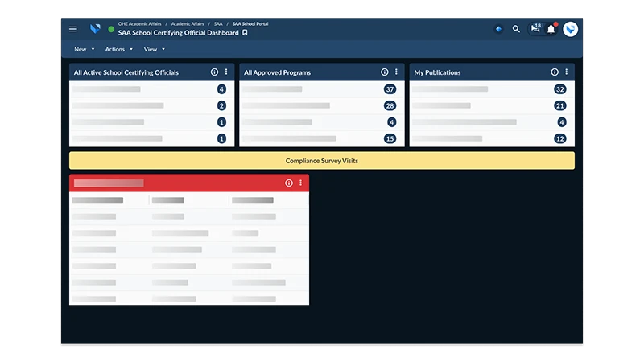Open the hamburger navigation menu
Image resolution: width=644 pixels, height=362 pixels.
pyautogui.click(x=73, y=29)
